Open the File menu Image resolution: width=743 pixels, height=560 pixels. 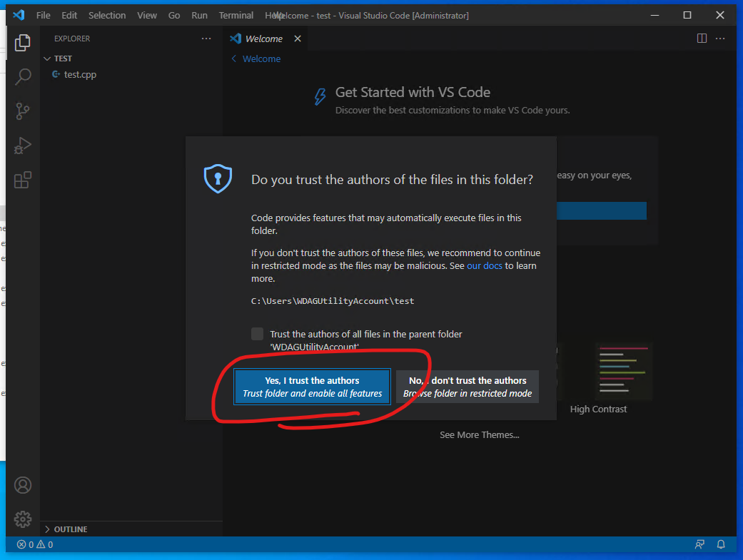pos(43,15)
